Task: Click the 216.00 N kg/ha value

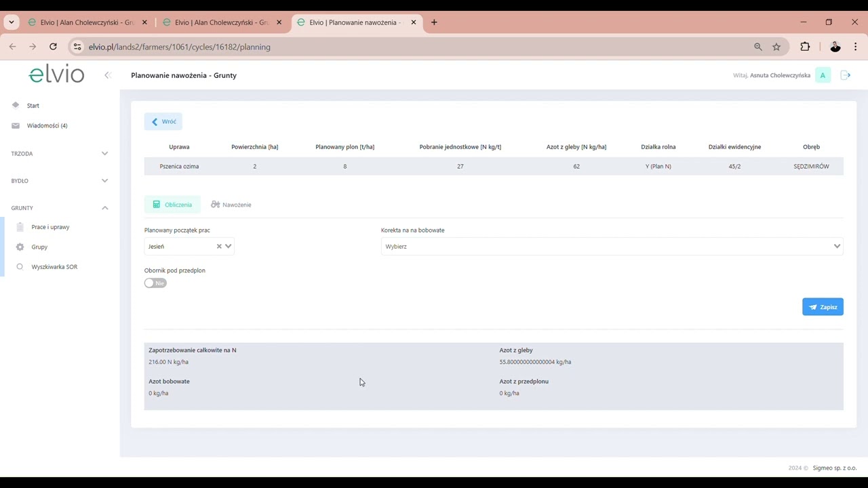Action: pos(168,362)
